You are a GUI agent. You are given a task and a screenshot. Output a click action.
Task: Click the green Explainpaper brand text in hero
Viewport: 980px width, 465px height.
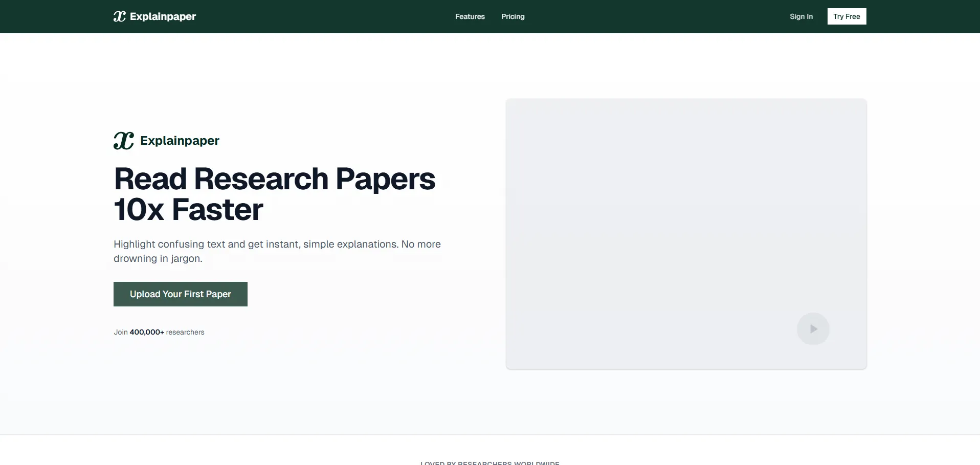tap(180, 141)
